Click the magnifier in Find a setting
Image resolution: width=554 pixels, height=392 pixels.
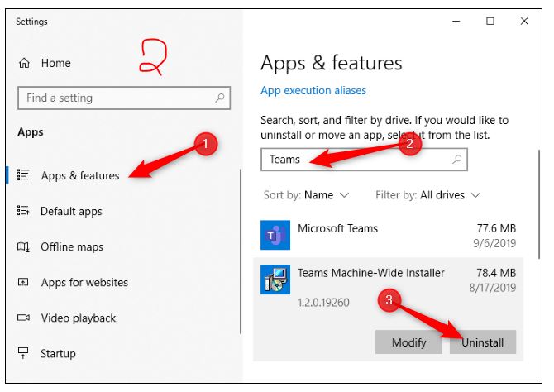coord(220,98)
